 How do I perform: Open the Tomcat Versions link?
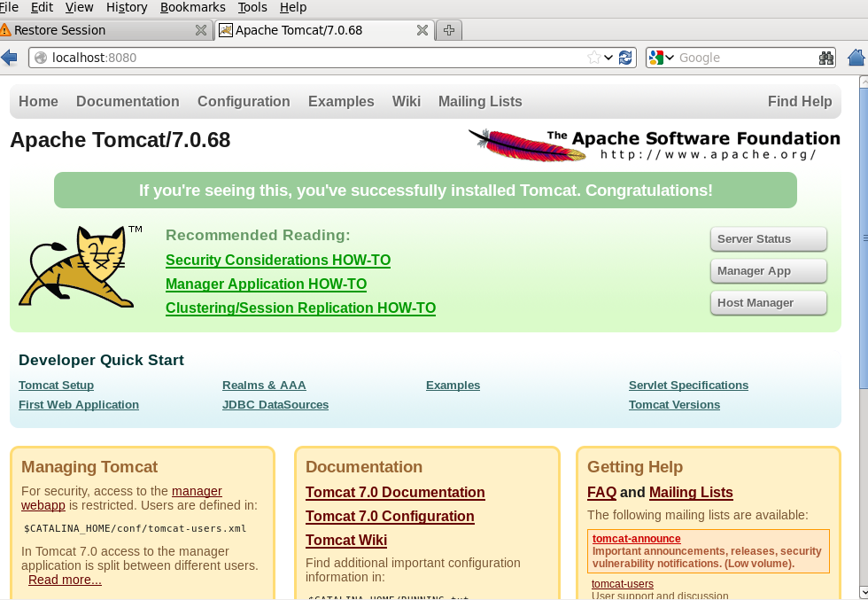click(674, 404)
